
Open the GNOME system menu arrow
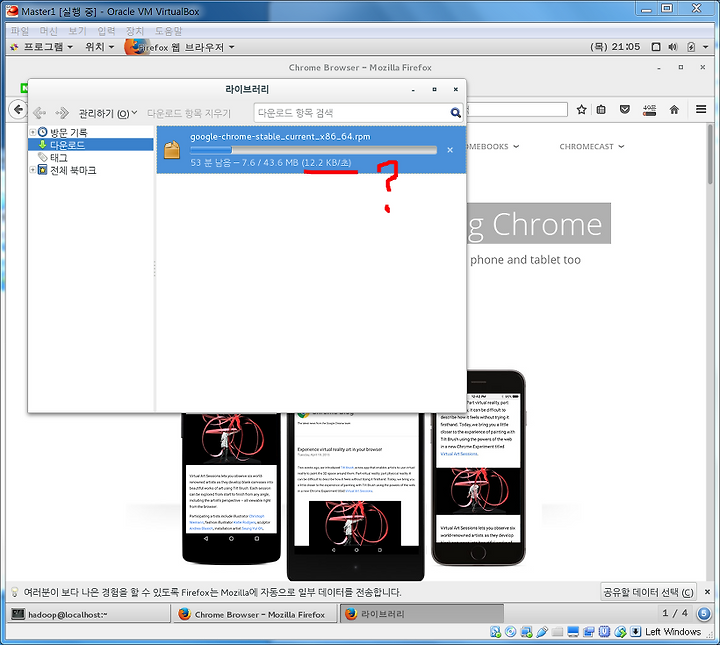(706, 47)
